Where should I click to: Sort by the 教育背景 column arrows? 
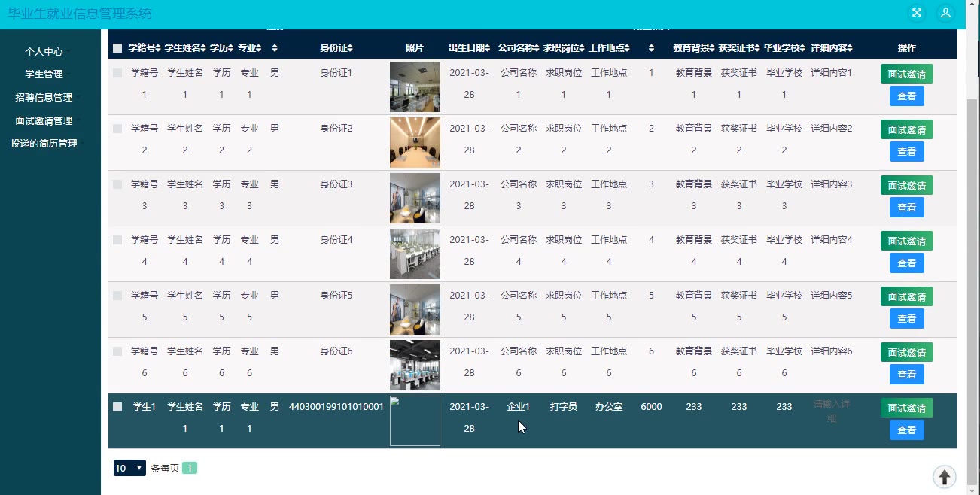pos(713,48)
